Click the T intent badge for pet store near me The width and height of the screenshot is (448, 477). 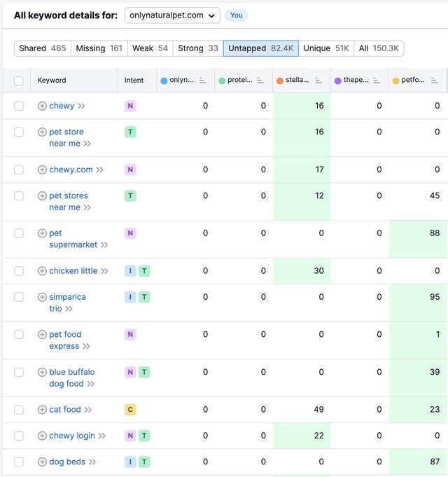pos(130,132)
